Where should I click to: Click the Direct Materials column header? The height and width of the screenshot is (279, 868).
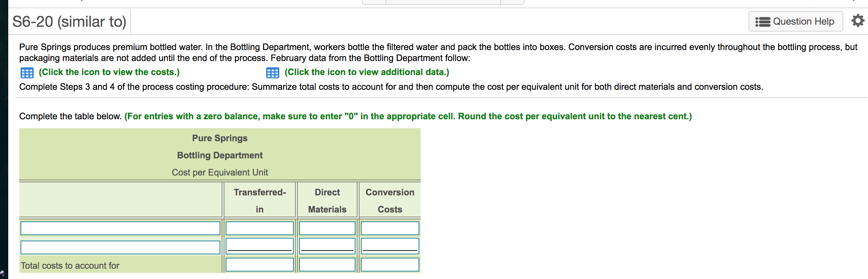(x=327, y=201)
